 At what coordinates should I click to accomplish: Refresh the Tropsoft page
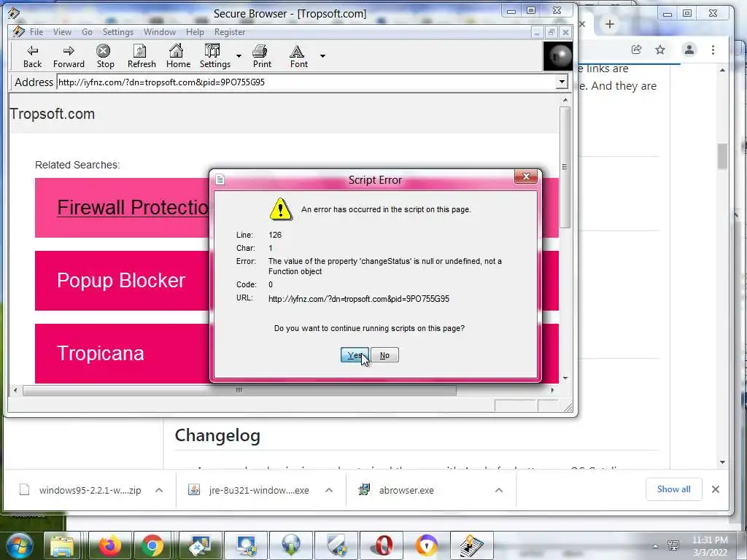coord(142,56)
